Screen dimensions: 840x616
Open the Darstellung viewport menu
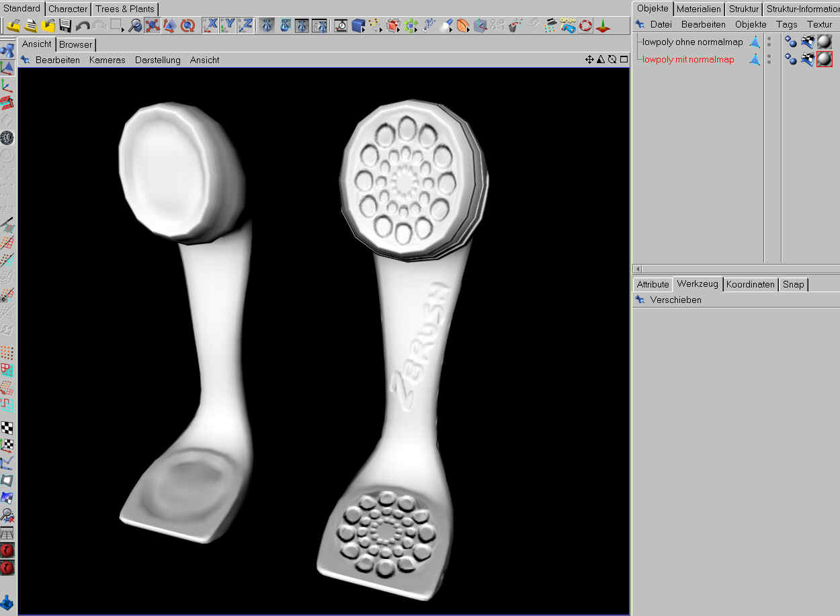point(157,60)
